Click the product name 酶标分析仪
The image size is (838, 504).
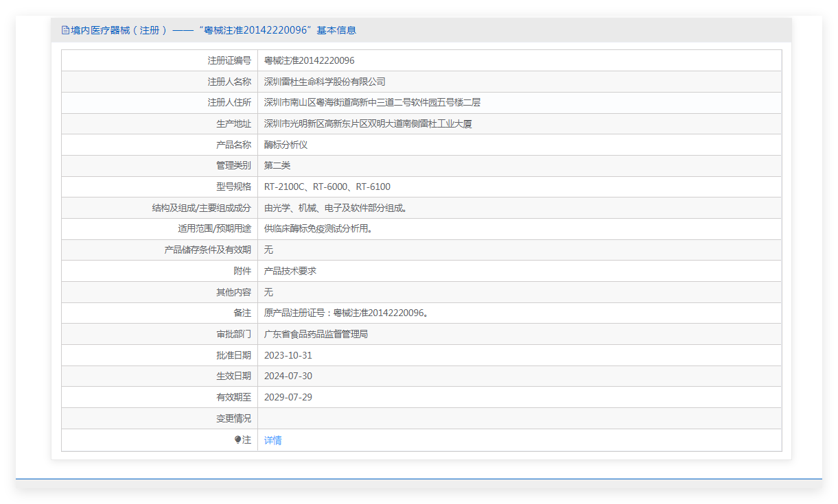click(x=286, y=145)
